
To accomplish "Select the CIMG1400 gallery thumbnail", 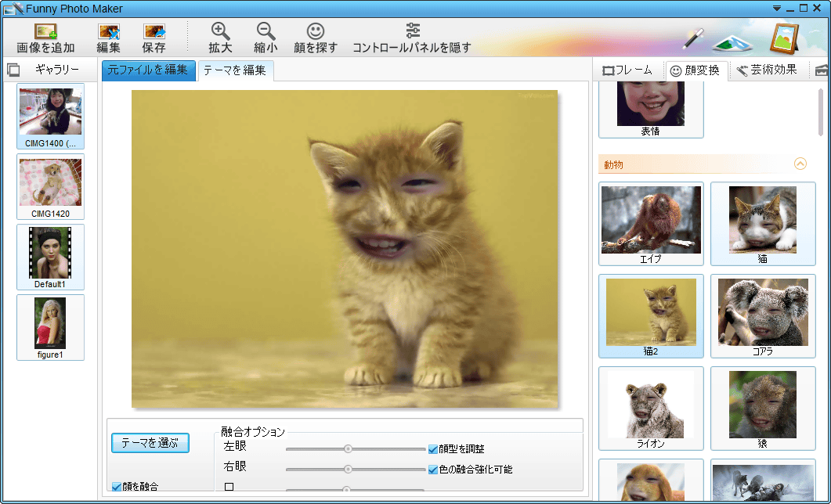I will click(50, 116).
